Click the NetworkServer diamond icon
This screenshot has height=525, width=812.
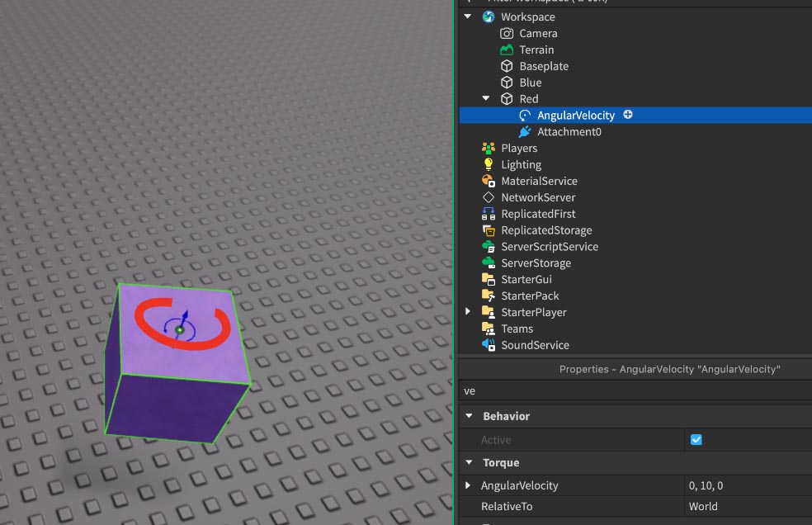(489, 197)
